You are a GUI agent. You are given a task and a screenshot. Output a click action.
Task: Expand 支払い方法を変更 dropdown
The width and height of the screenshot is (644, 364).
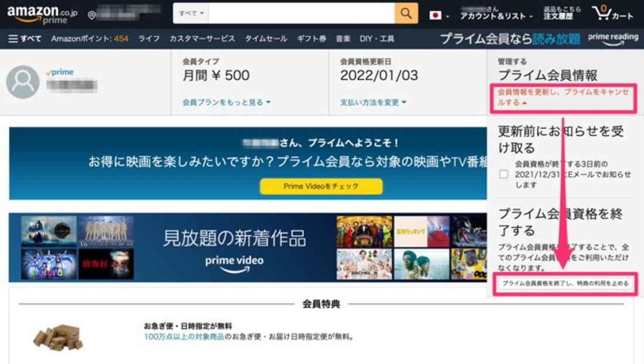coord(373,102)
